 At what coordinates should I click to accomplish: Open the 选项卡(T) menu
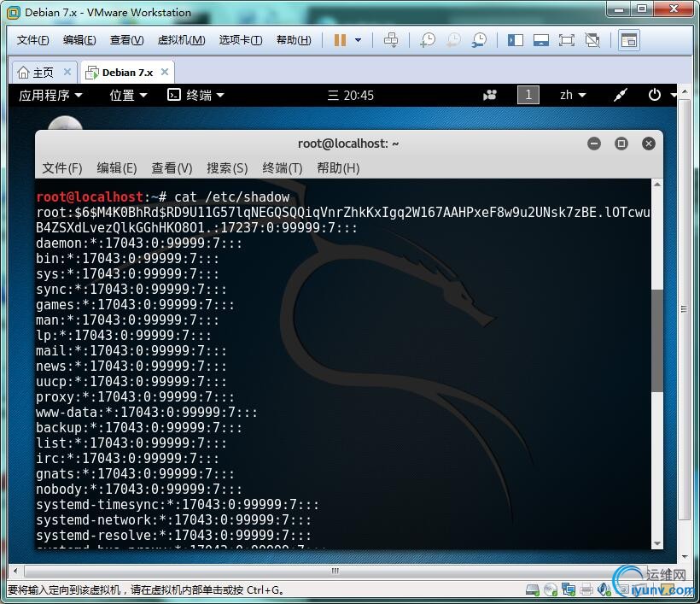pos(241,40)
